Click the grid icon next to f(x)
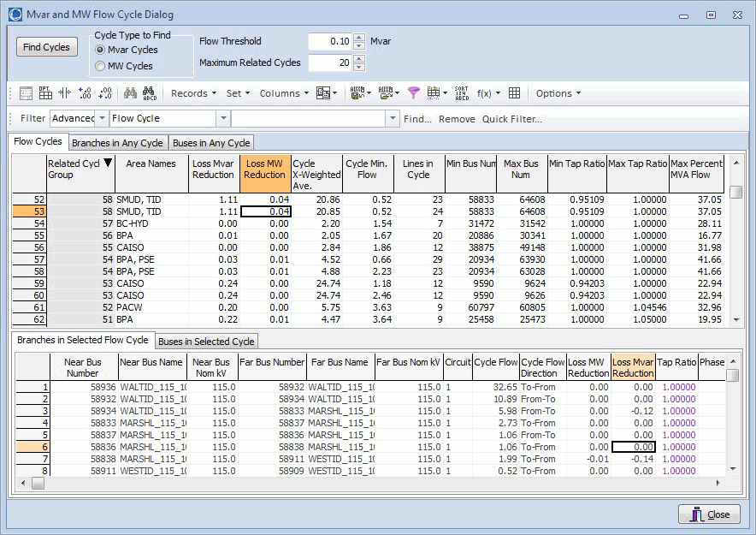 (514, 93)
